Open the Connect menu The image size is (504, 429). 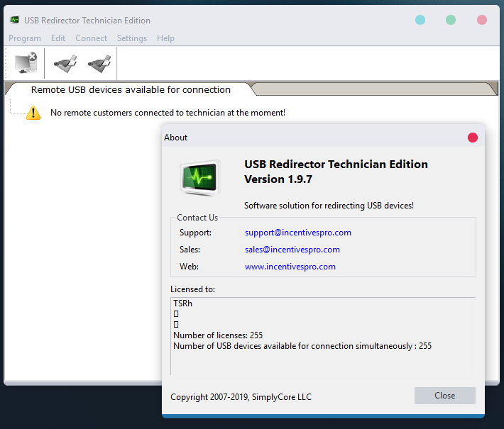coord(92,38)
